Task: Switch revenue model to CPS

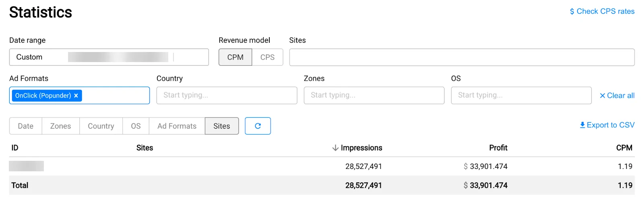Action: (x=267, y=57)
